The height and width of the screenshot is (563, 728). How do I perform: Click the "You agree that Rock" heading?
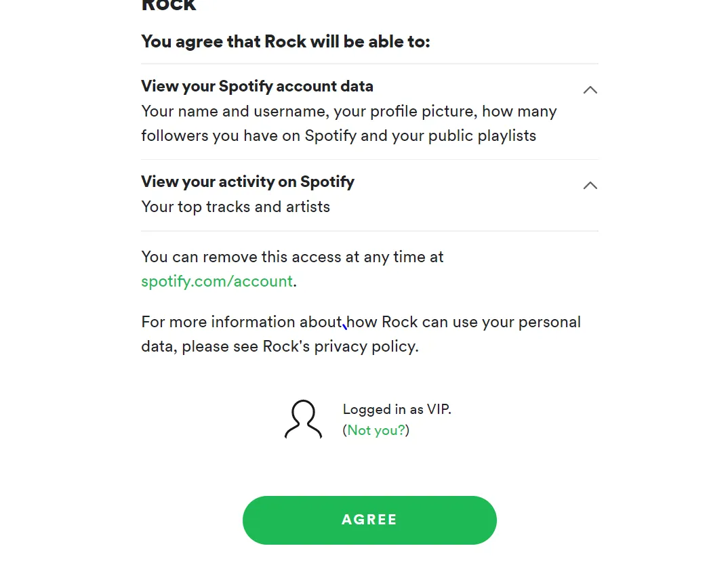[285, 41]
